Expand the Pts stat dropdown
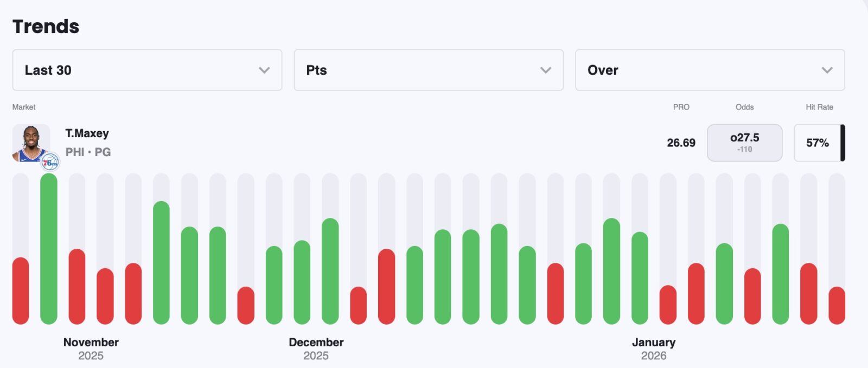This screenshot has height=368, width=868. (428, 70)
